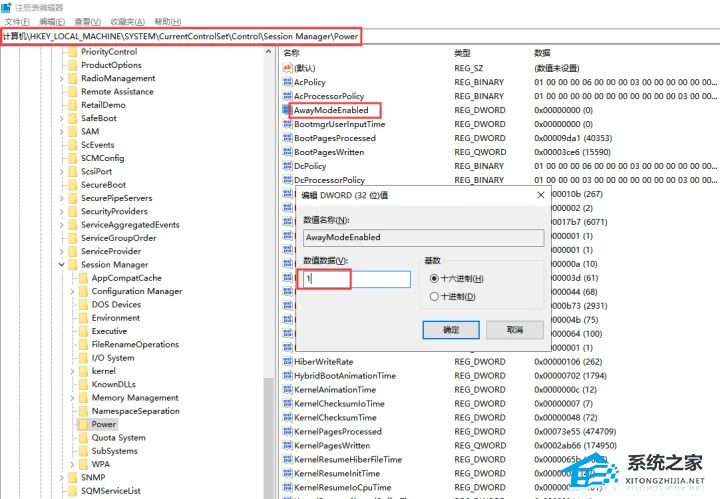Screen dimensions: 720x499
Task: Click the KernelChecksumIoTime value icon
Action: (287, 404)
